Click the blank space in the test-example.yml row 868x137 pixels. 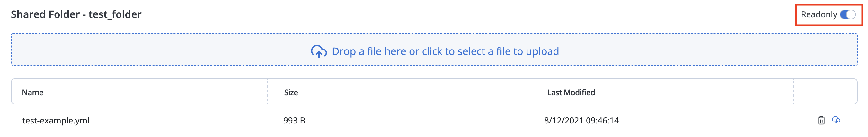pos(714,121)
